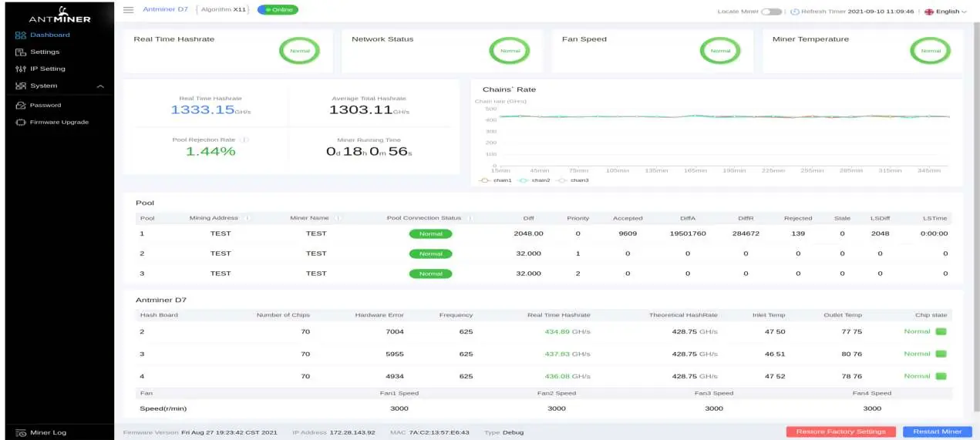Click the green chip state icon for board 3
This screenshot has width=980, height=440.
point(941,354)
